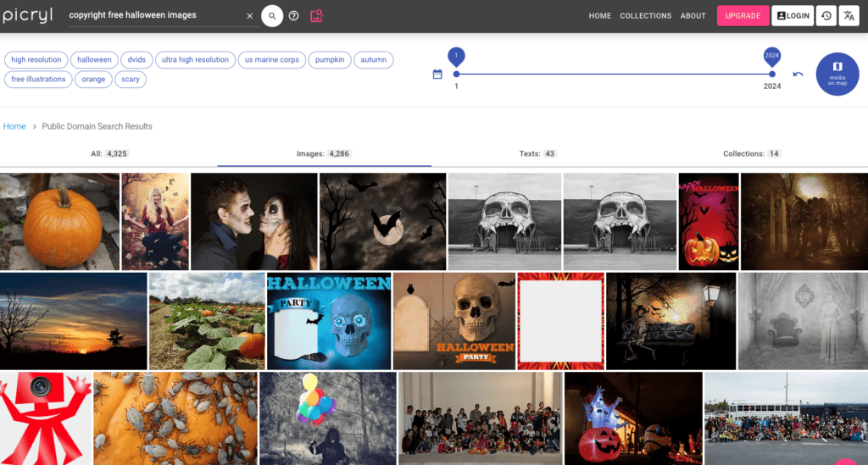
Task: Open the media on map button
Action: tap(837, 74)
